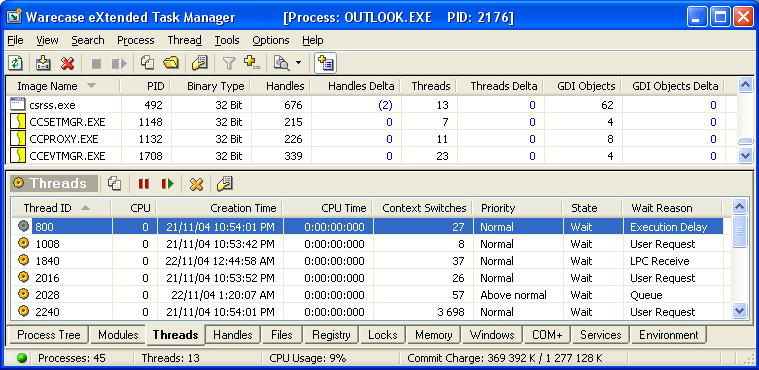
Task: Open the Help menu
Action: (313, 40)
